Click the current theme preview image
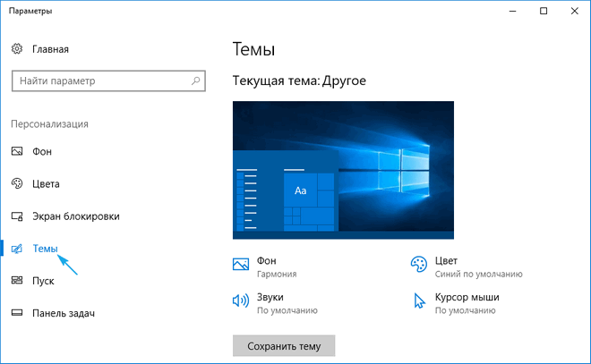Image resolution: width=591 pixels, height=364 pixels. pos(343,170)
